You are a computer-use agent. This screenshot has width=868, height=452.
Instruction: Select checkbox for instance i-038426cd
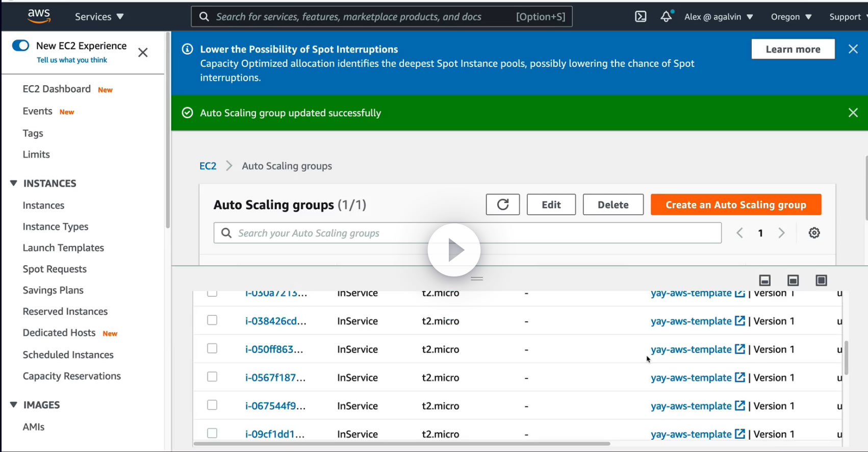click(212, 320)
